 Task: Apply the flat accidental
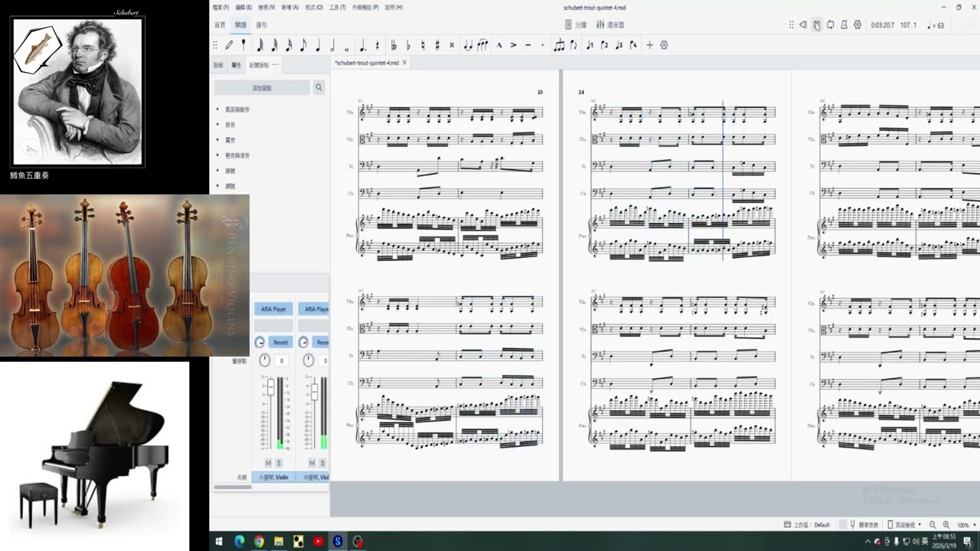click(x=408, y=45)
